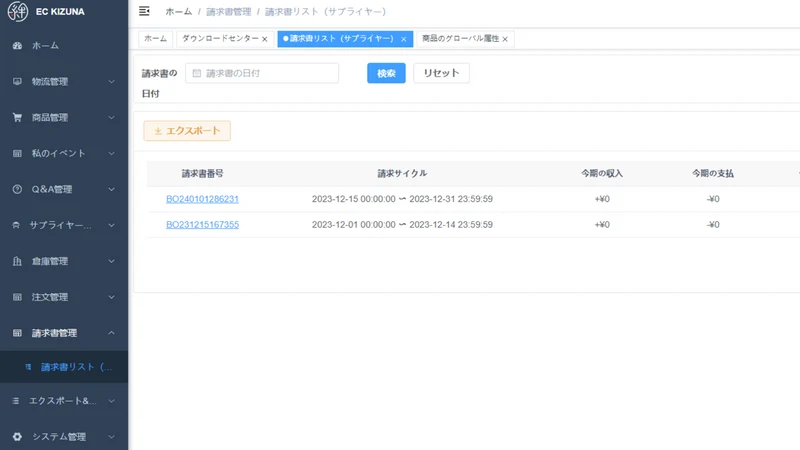This screenshot has width=800, height=450.
Task: Click 請求書管理 in the breadcrumb
Action: point(229,12)
